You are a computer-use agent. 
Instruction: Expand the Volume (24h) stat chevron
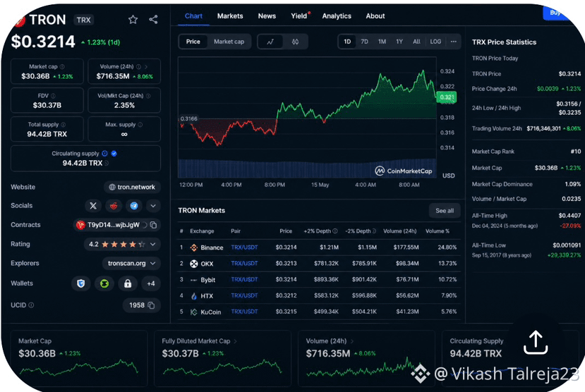click(146, 67)
